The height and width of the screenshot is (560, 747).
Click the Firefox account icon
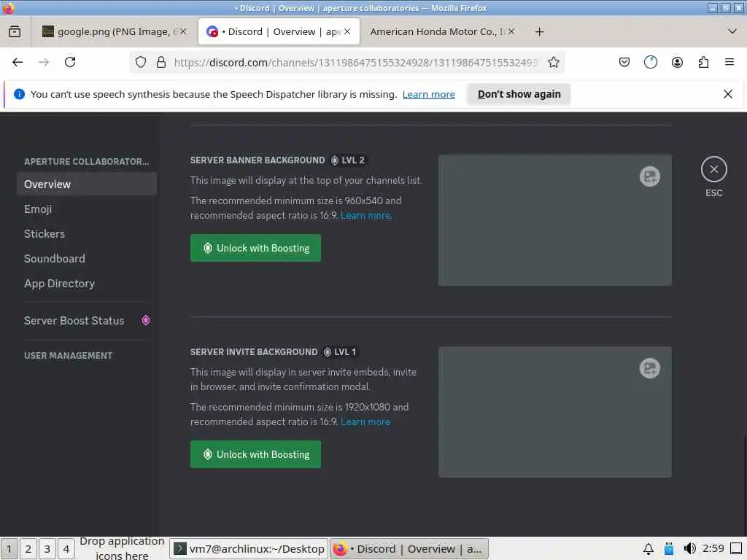[677, 63]
